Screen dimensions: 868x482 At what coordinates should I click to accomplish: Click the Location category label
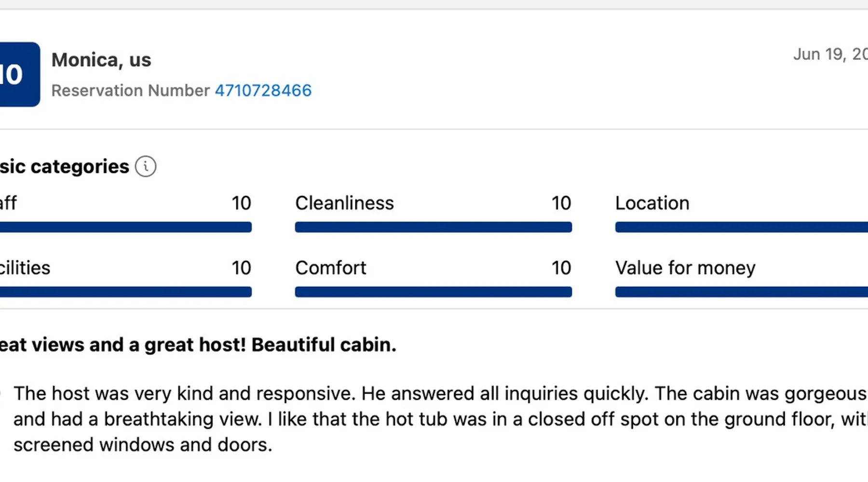(x=652, y=203)
